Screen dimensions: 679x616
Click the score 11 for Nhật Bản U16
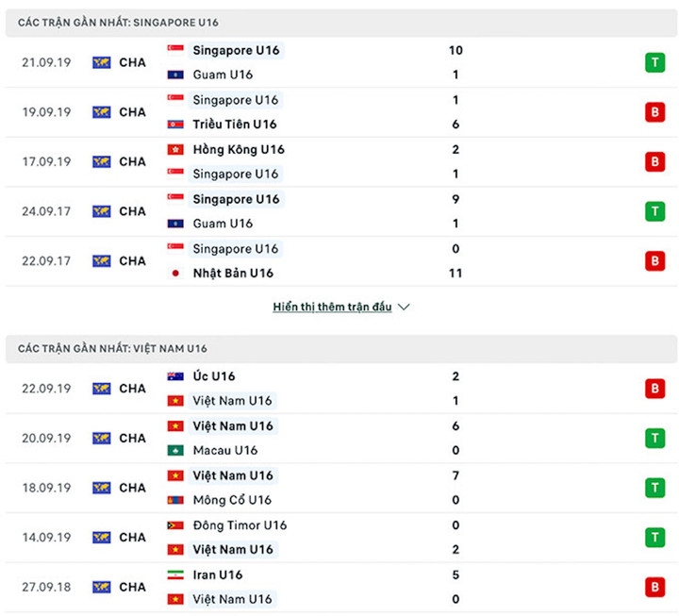[456, 274]
